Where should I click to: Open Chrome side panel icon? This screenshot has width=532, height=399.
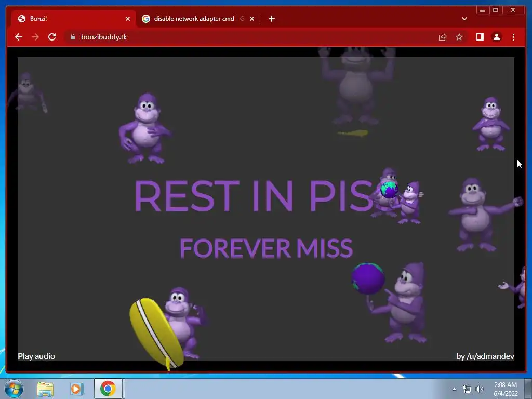pos(480,37)
